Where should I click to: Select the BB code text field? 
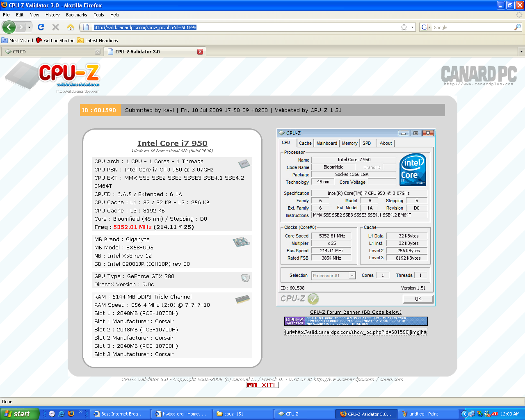pos(356,332)
